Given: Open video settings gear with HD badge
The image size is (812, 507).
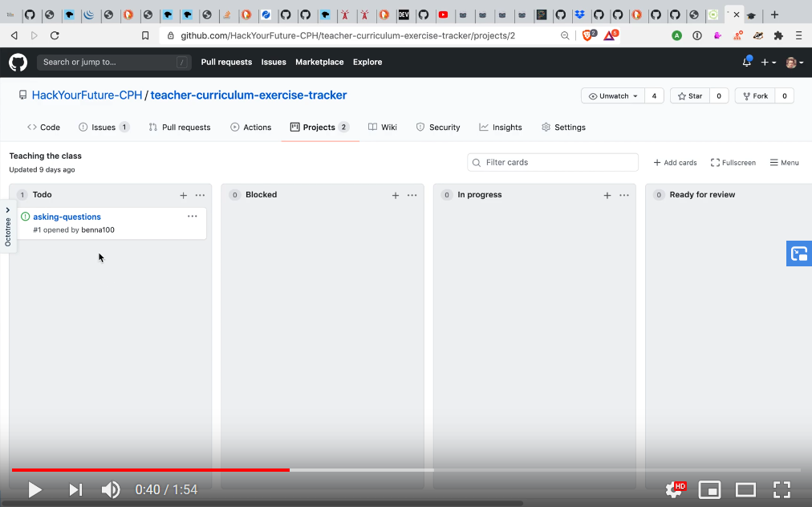Looking at the screenshot, I should pyautogui.click(x=676, y=489).
